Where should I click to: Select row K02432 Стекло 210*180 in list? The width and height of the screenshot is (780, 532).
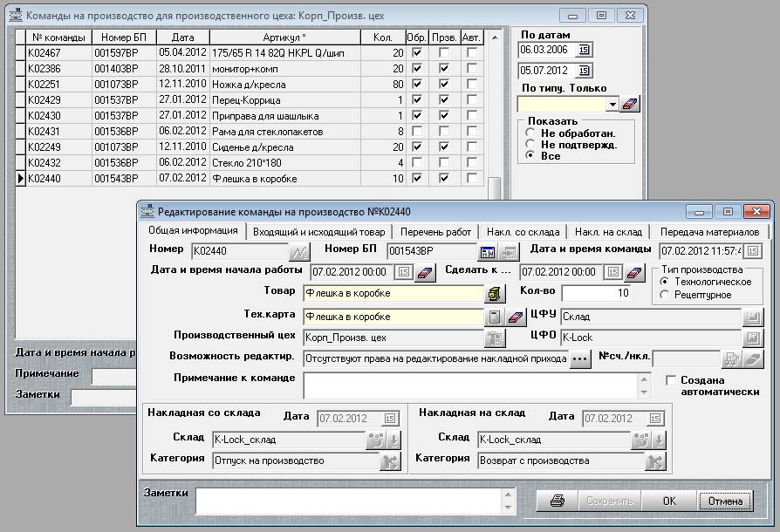tap(250, 162)
